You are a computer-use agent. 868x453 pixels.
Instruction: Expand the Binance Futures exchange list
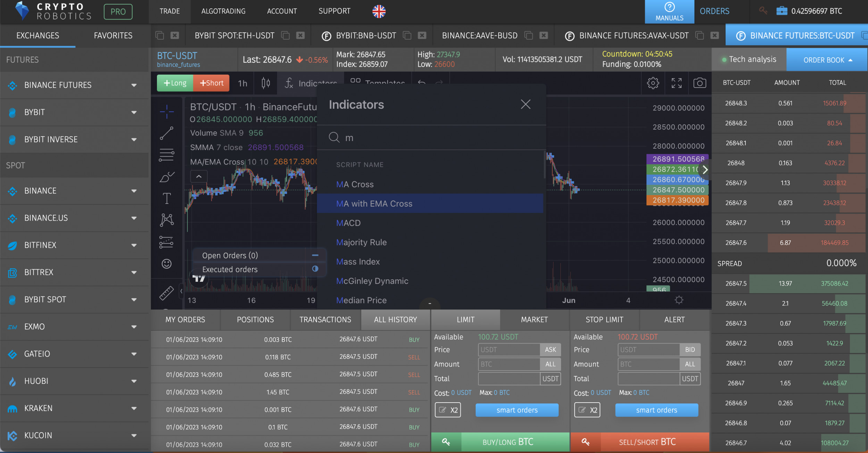click(134, 85)
